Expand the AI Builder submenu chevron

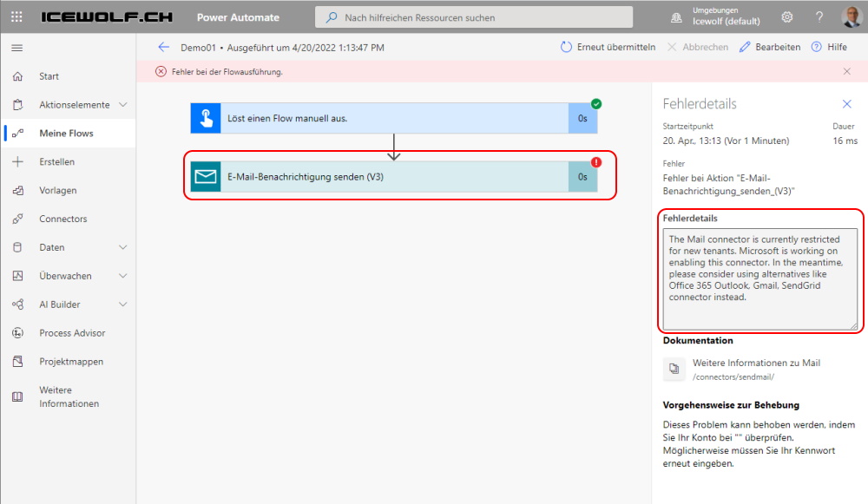tap(123, 304)
